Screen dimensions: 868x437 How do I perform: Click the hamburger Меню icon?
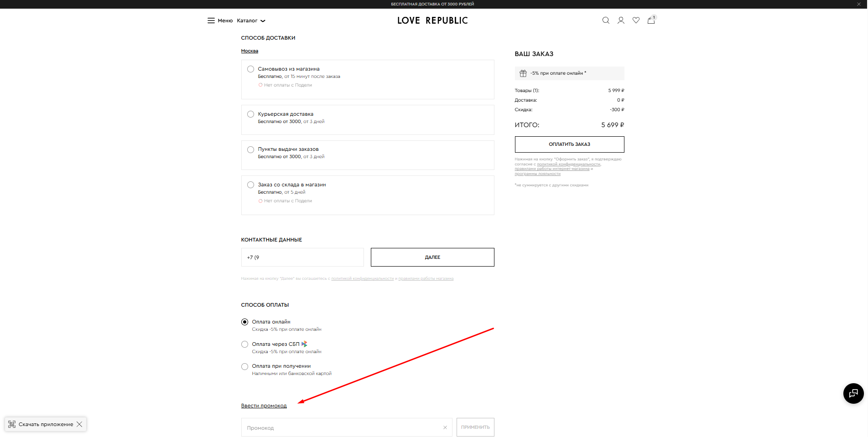[211, 21]
